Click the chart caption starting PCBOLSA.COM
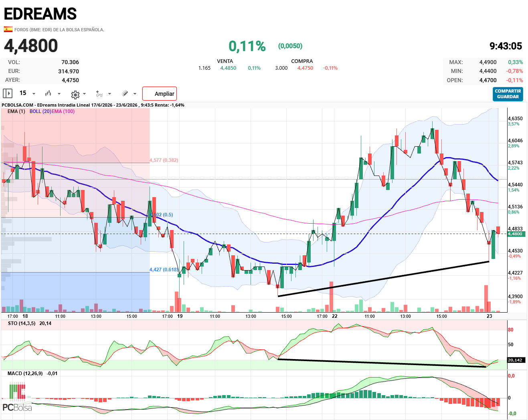528x420 pixels. (93, 105)
